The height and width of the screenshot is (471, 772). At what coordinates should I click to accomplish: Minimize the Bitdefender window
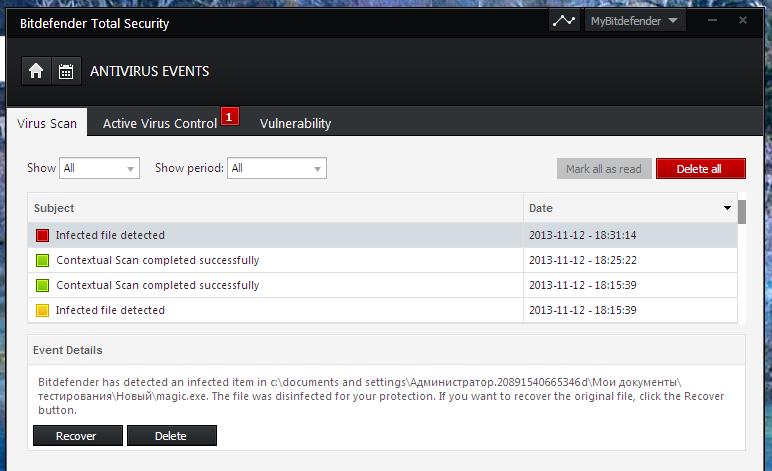(714, 21)
